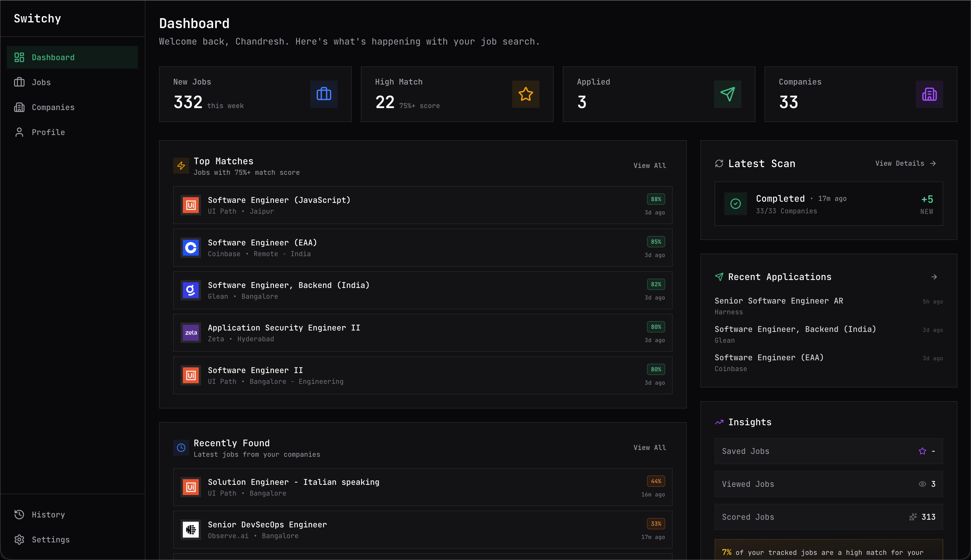Click the 88% match score badge
971x560 pixels.
(x=655, y=199)
